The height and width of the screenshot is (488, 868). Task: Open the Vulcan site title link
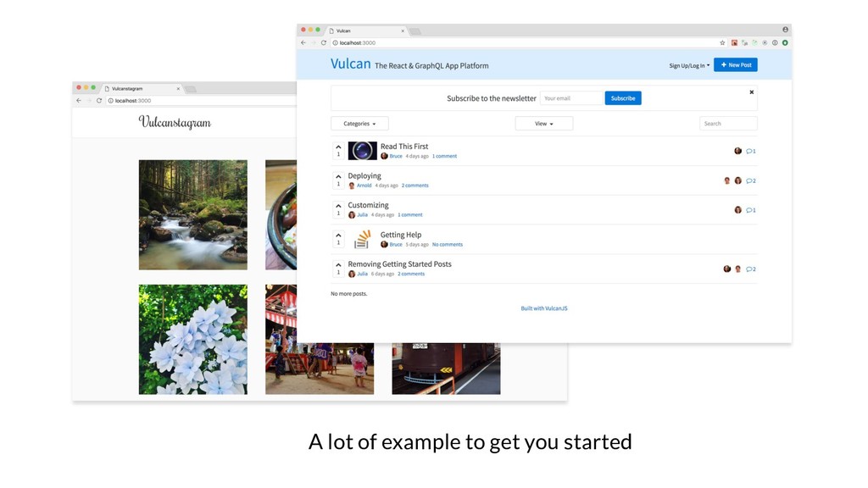(x=350, y=64)
